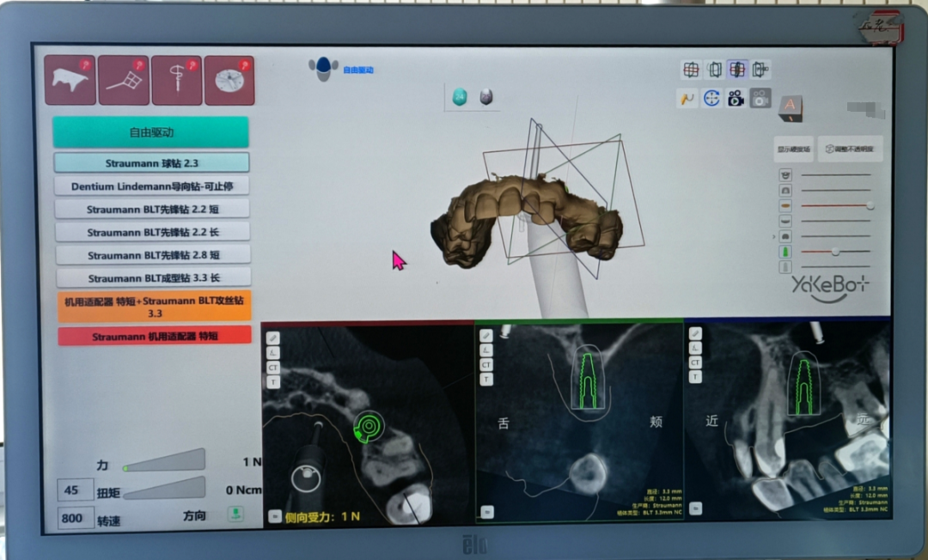Click the jaw model icon in top-left toolbar
Screen dimensions: 928x560
(x=70, y=81)
